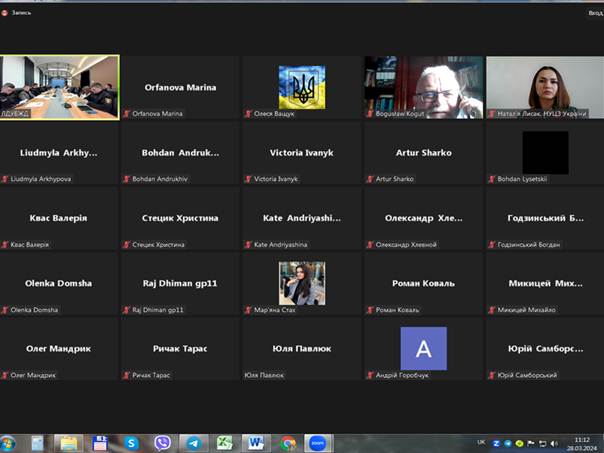Click the Zoom icon in the taskbar
The width and height of the screenshot is (604, 453).
(318, 442)
